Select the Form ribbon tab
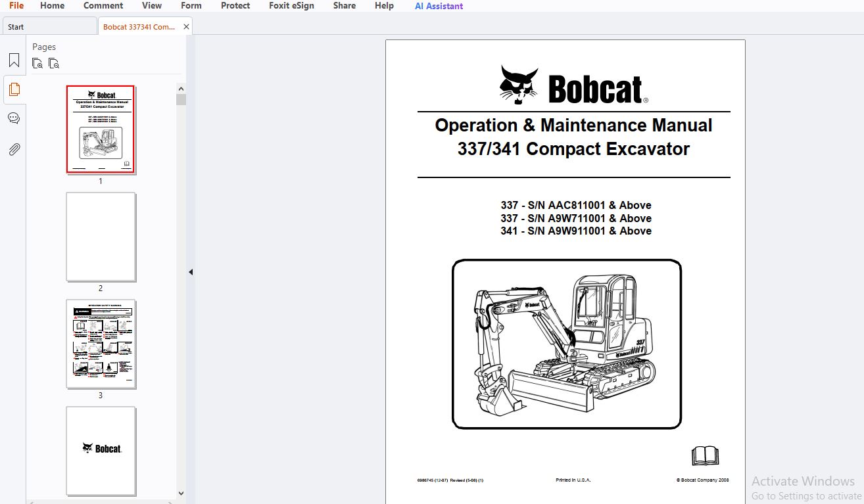 (x=191, y=6)
